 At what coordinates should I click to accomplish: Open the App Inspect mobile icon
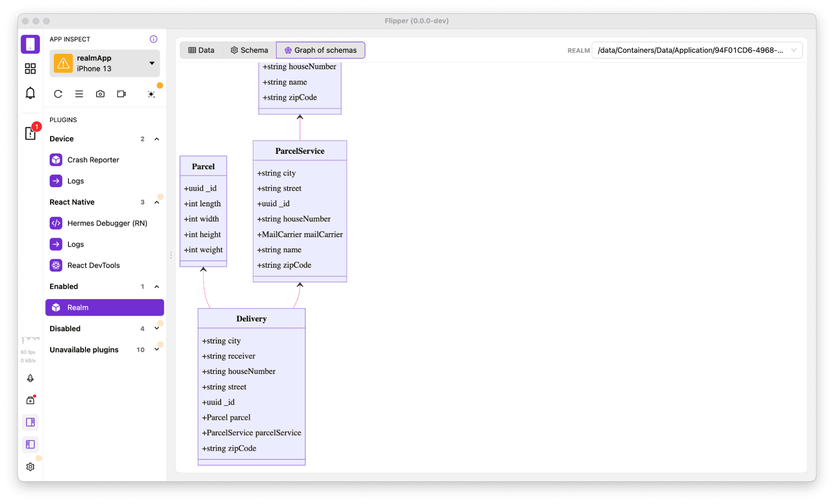click(x=30, y=44)
